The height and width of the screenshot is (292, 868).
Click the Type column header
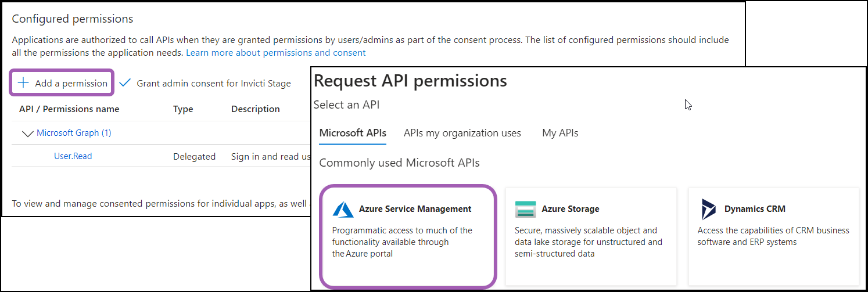coord(183,109)
